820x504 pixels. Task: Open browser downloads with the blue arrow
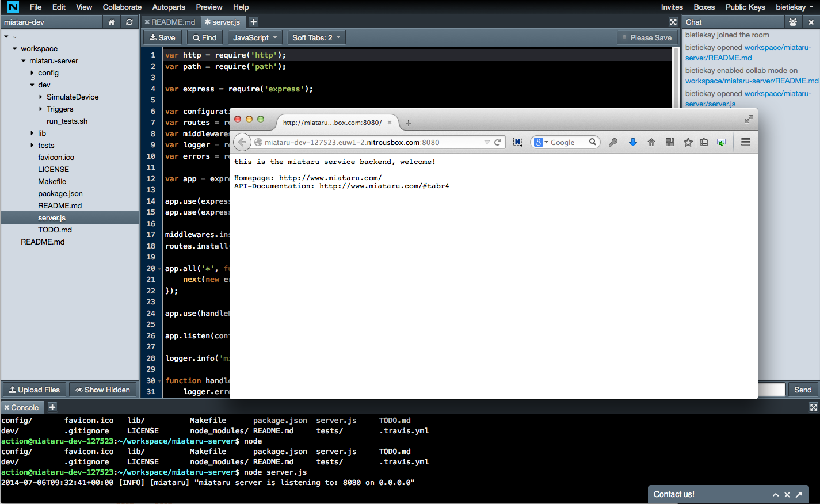[x=632, y=142]
